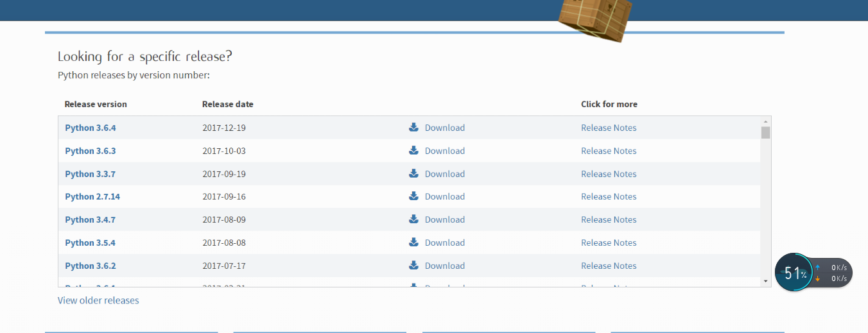Open the Python 3.6.2 release page

[x=91, y=266]
